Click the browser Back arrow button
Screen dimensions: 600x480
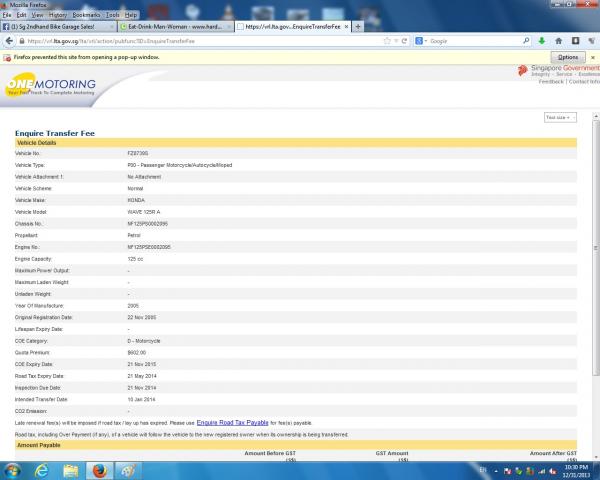9,41
